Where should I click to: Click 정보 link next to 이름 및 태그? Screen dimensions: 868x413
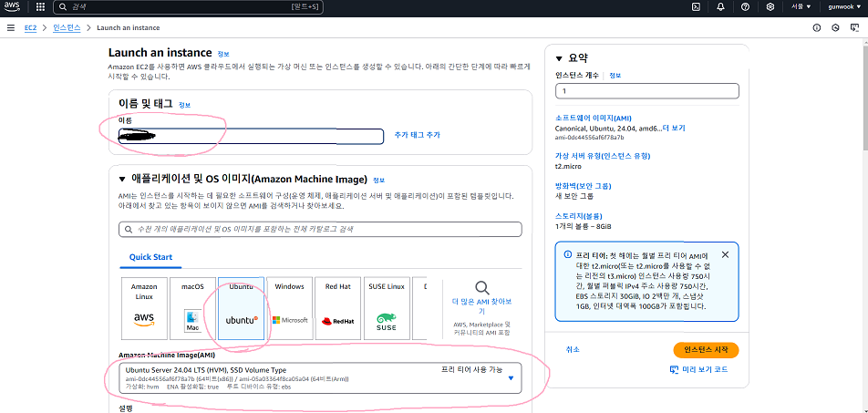click(185, 105)
